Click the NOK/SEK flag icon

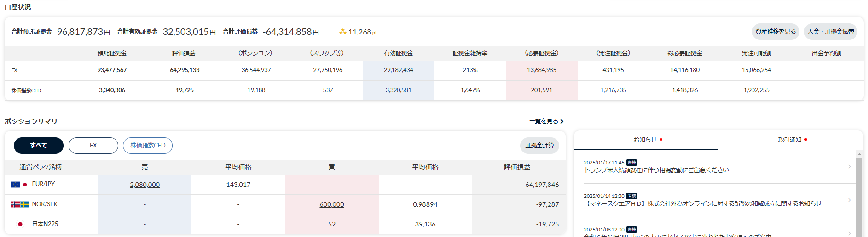pos(20,204)
